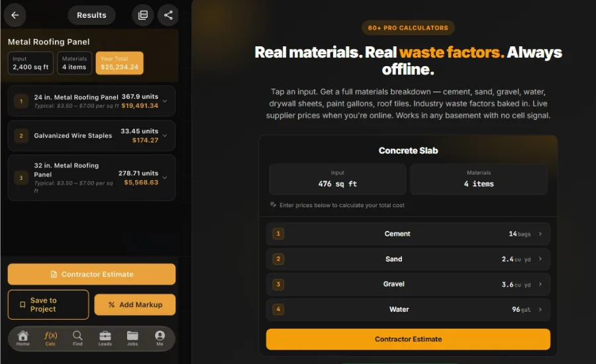The height and width of the screenshot is (364, 596).
Task: Click 'Enter prices below' hint text
Action: [x=342, y=205]
